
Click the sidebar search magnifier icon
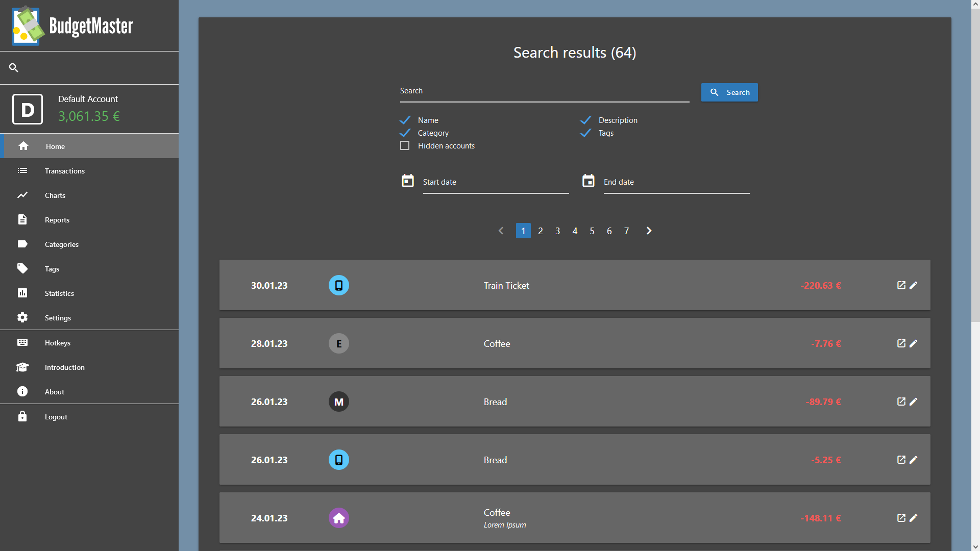tap(14, 67)
